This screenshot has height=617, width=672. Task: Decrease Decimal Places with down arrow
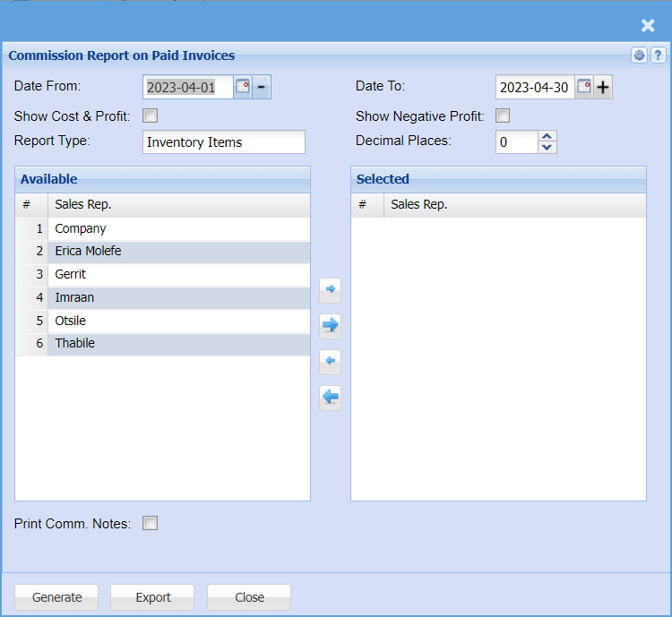click(x=547, y=148)
